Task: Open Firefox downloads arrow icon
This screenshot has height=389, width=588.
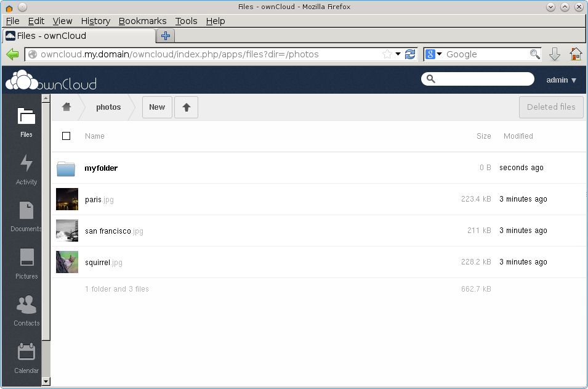Action: pos(555,54)
